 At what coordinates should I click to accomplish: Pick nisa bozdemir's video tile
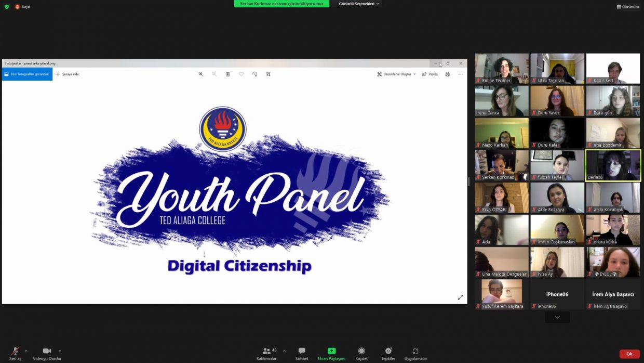613,133
